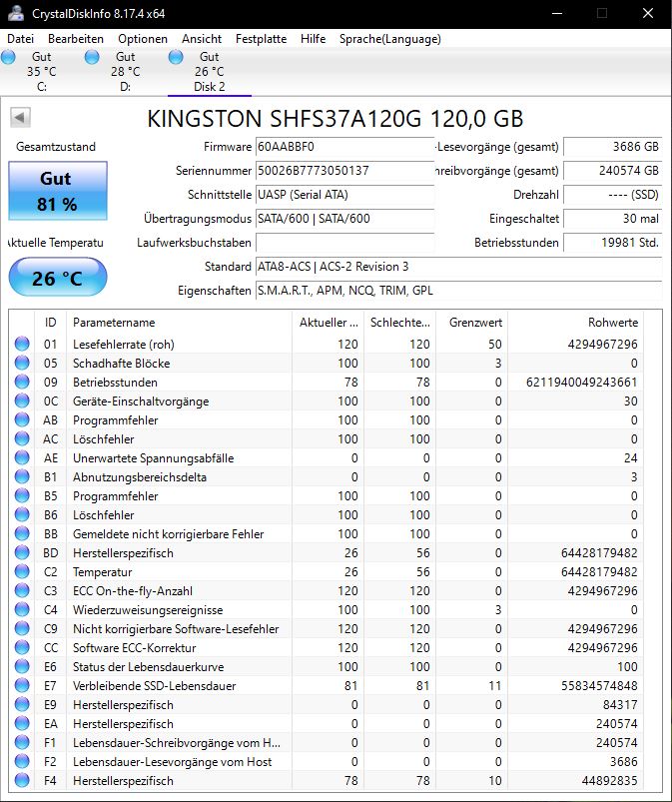Click status orb for Lesefehlerrate row
Viewport: 672px width, 802px height.
pos(21,345)
